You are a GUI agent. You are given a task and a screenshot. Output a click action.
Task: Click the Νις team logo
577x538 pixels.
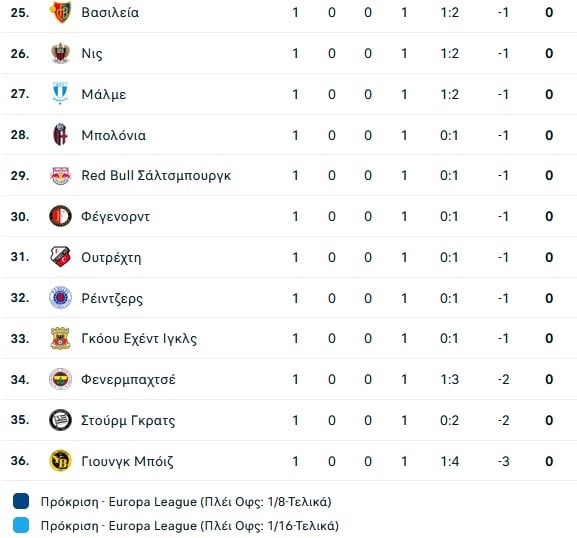[x=60, y=53]
